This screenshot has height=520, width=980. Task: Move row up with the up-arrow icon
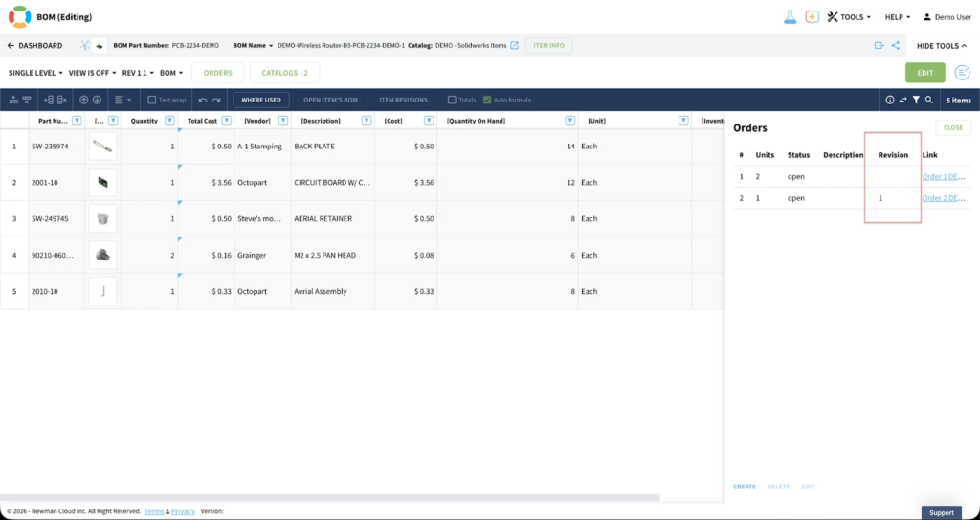pos(84,100)
